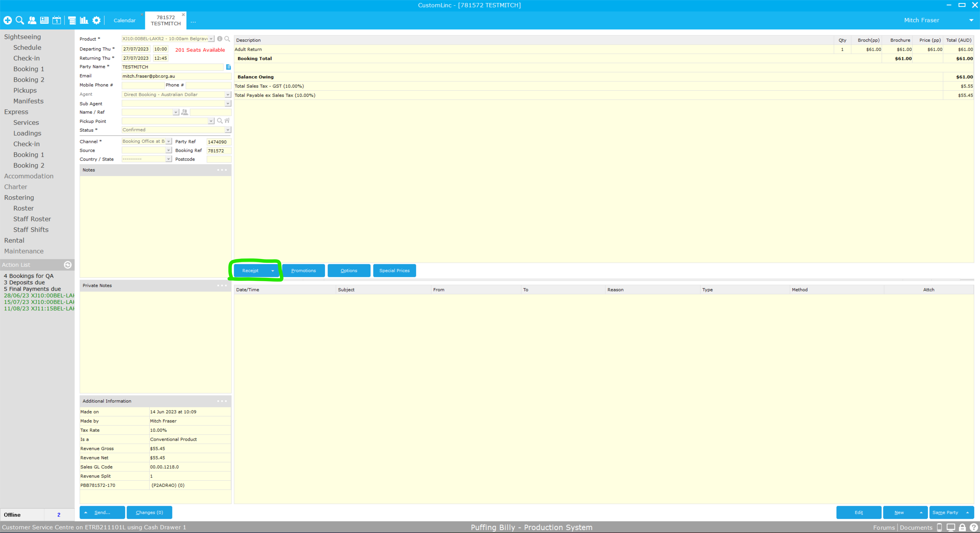980x533 pixels.
Task: Click the ID card icon in toolbar
Action: pos(44,20)
